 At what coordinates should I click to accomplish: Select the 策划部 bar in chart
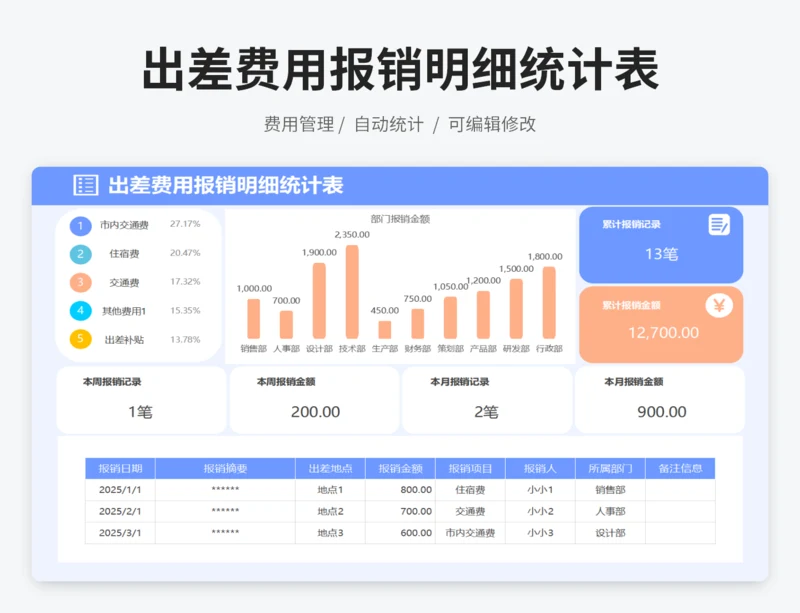(x=450, y=317)
